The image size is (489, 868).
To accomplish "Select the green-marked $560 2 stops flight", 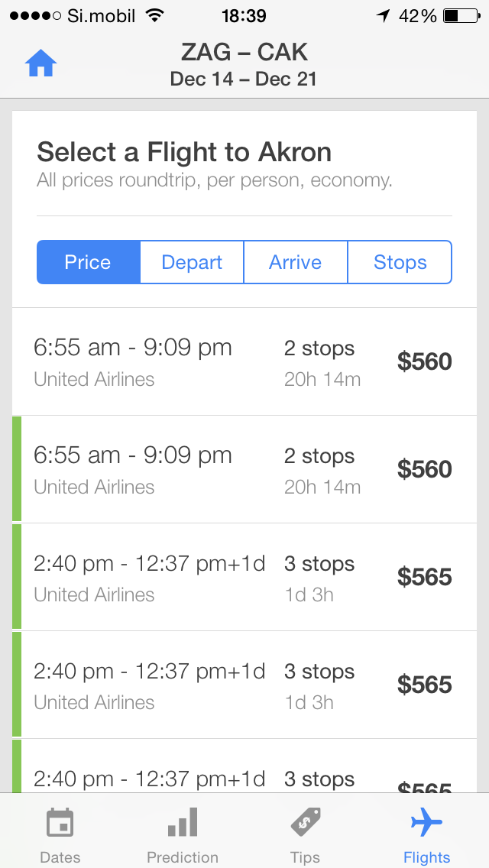I will coord(244,469).
